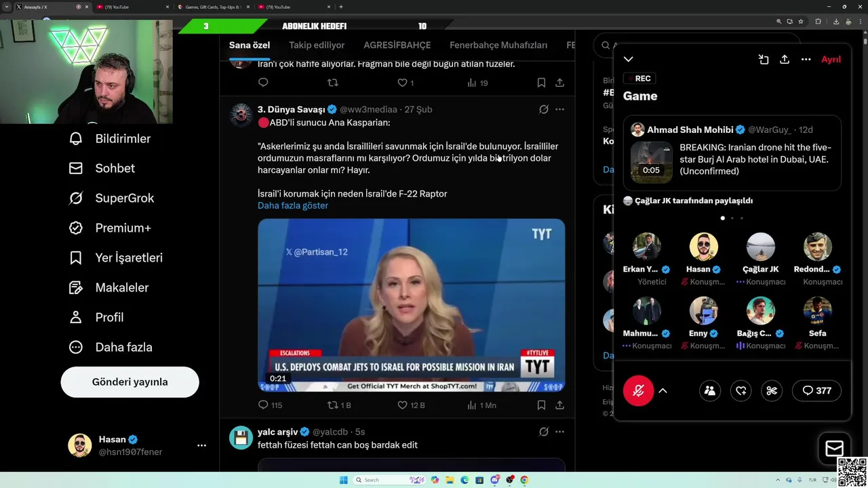Share the top partially visible post
This screenshot has width=868, height=488.
point(559,83)
